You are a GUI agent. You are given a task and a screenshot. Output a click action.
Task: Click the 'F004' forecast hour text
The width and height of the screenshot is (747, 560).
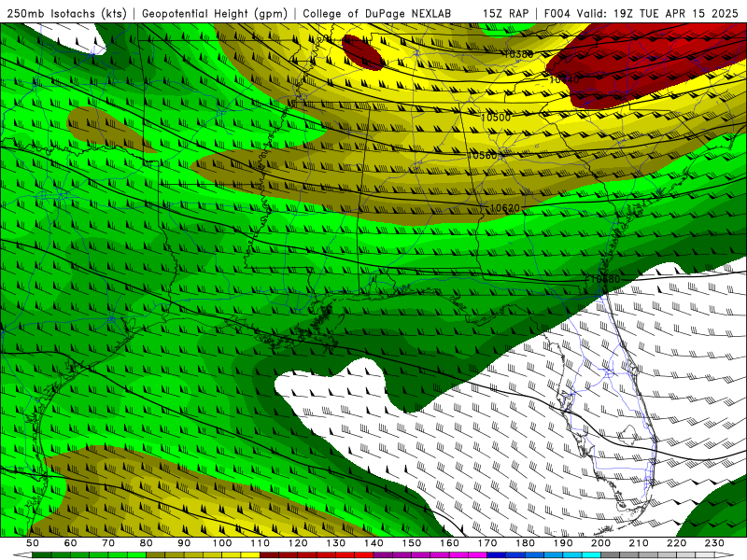pos(557,13)
